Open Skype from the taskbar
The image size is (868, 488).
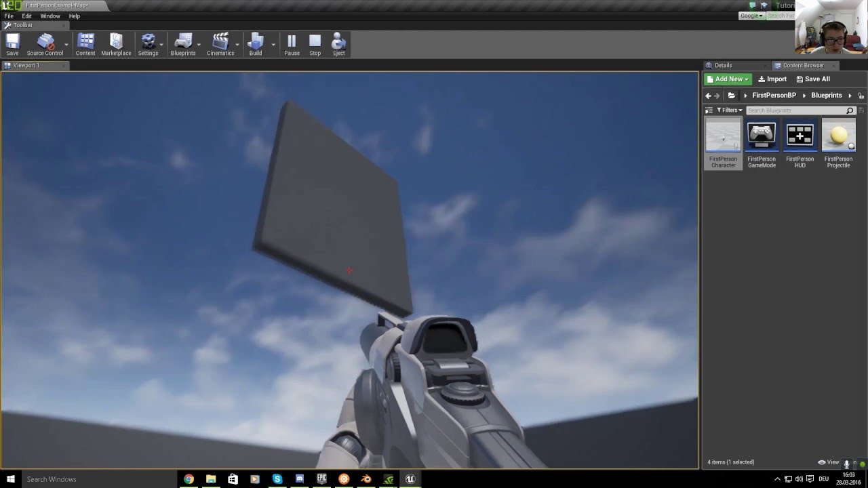(277, 479)
